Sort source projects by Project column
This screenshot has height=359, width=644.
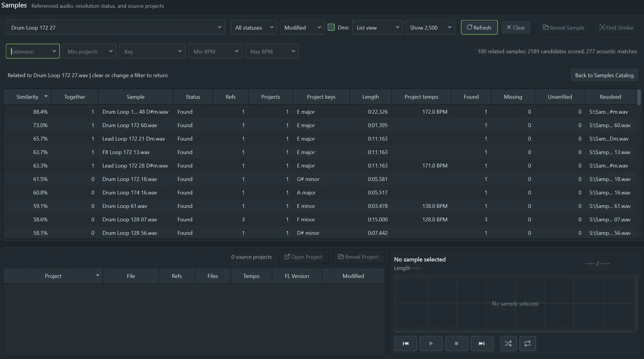tap(53, 276)
